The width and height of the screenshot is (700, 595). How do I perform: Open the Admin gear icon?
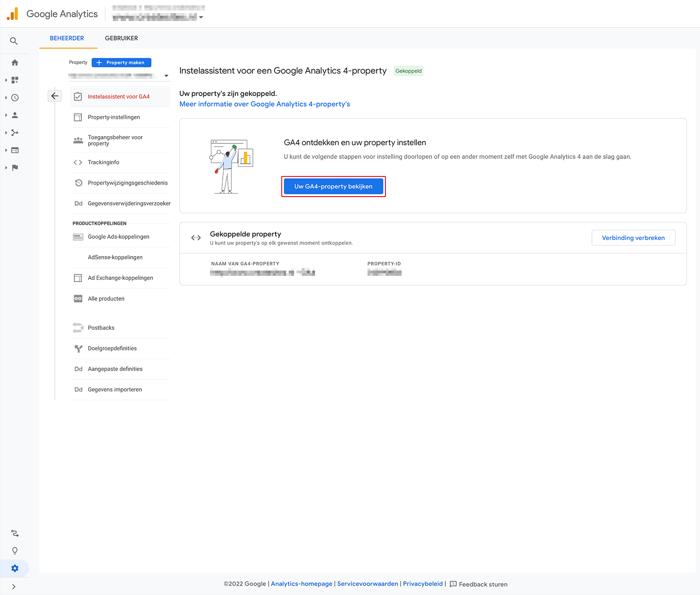pos(15,568)
